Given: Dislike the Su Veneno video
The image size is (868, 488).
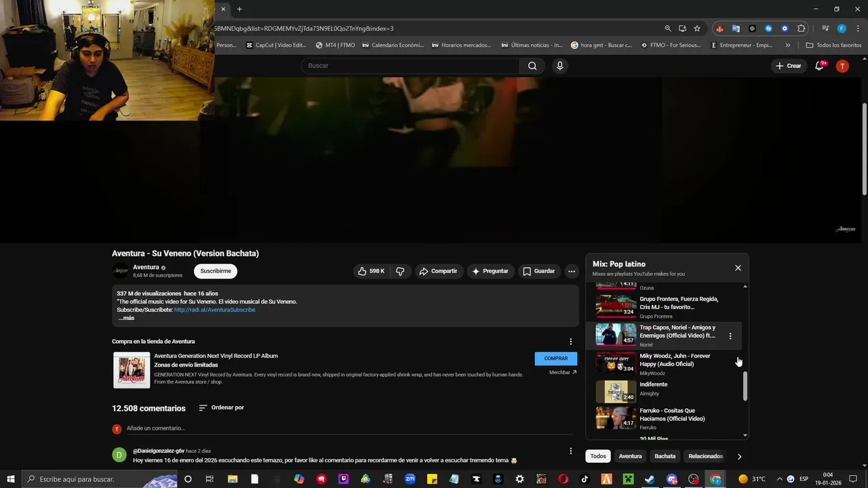Looking at the screenshot, I should point(400,271).
